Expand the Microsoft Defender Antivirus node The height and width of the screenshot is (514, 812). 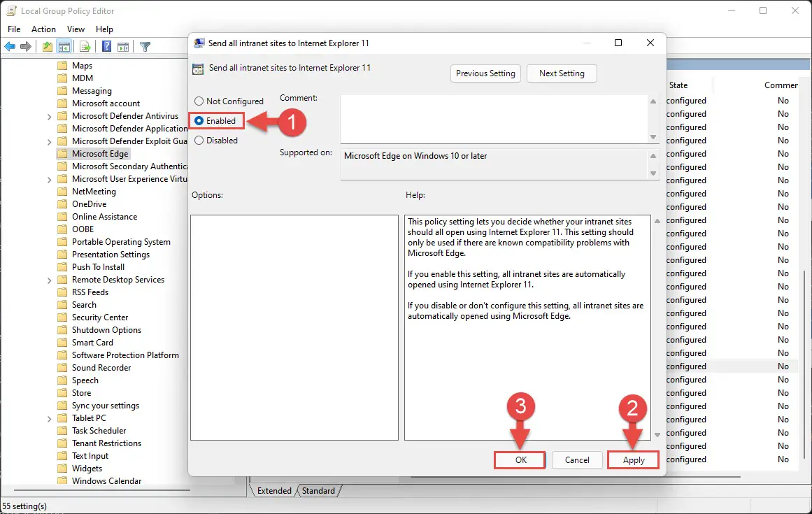(x=49, y=117)
